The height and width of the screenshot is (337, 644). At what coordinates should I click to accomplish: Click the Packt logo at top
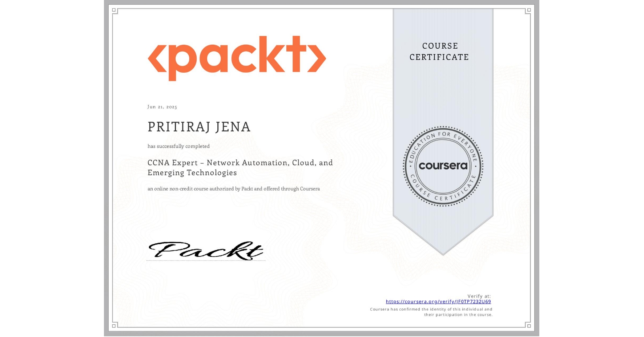pos(237,58)
